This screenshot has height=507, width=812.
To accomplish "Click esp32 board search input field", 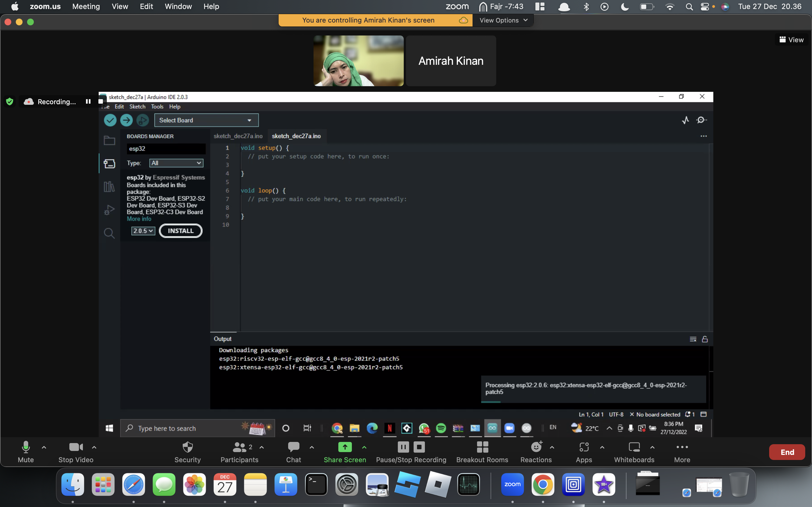I will pyautogui.click(x=166, y=148).
